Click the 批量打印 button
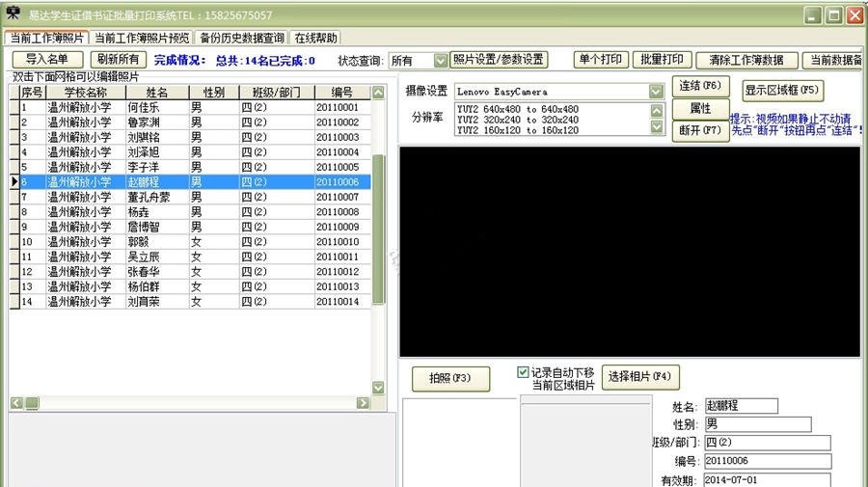The image size is (868, 487). (x=662, y=60)
